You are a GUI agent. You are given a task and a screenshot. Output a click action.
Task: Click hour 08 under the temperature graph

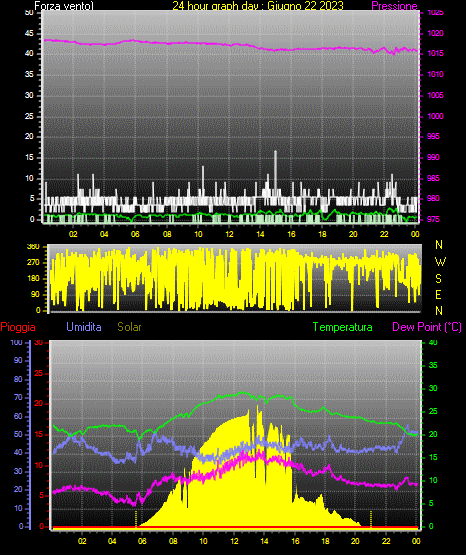point(173,541)
